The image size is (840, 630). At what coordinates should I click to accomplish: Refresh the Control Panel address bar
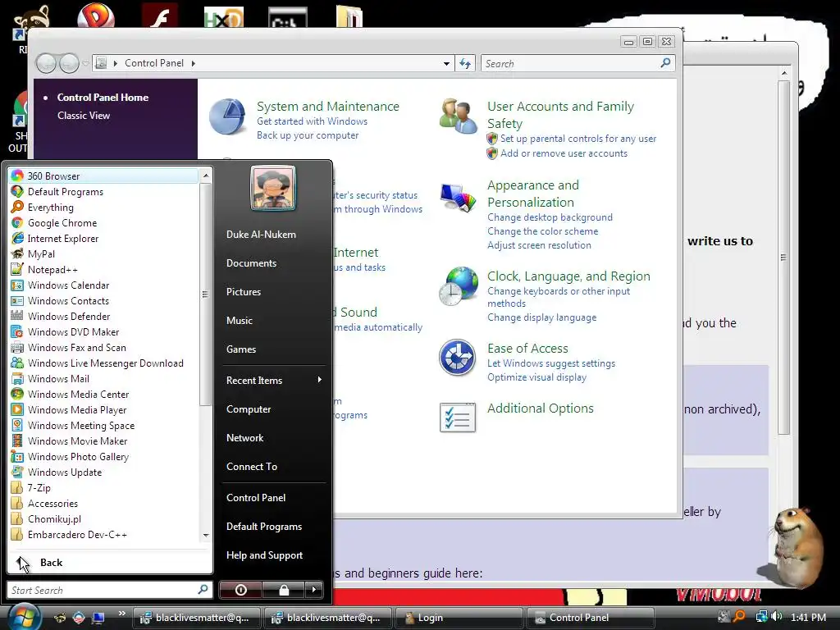coord(465,63)
